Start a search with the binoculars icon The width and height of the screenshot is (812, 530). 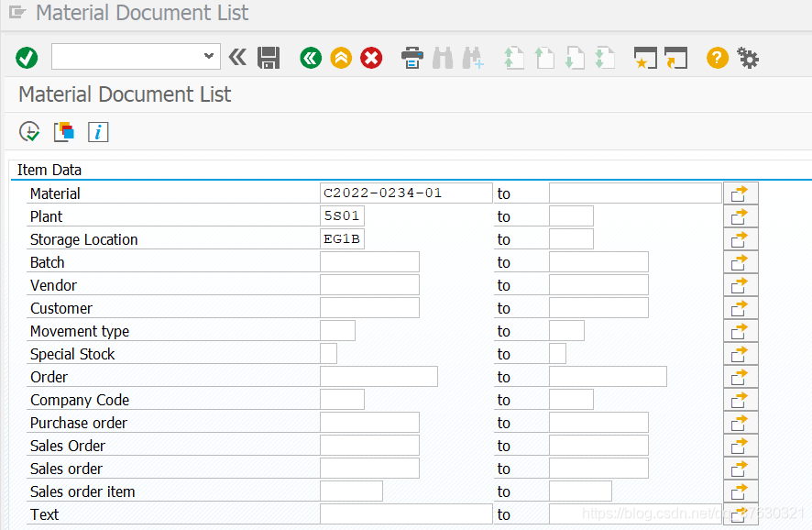pos(443,58)
